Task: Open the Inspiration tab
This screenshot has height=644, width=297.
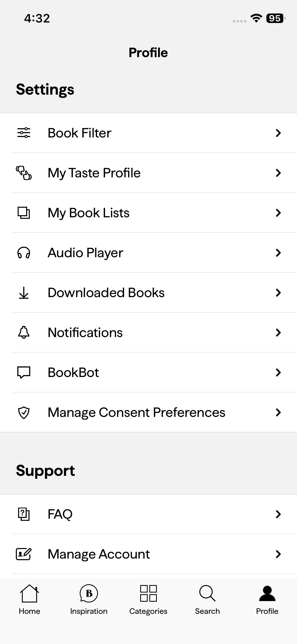Action: [x=89, y=600]
